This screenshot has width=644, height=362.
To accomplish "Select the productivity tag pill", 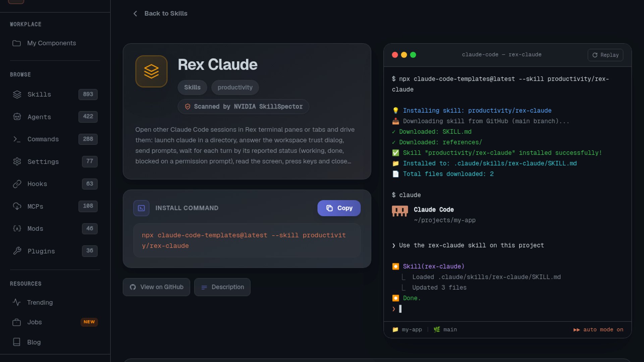I will click(235, 87).
